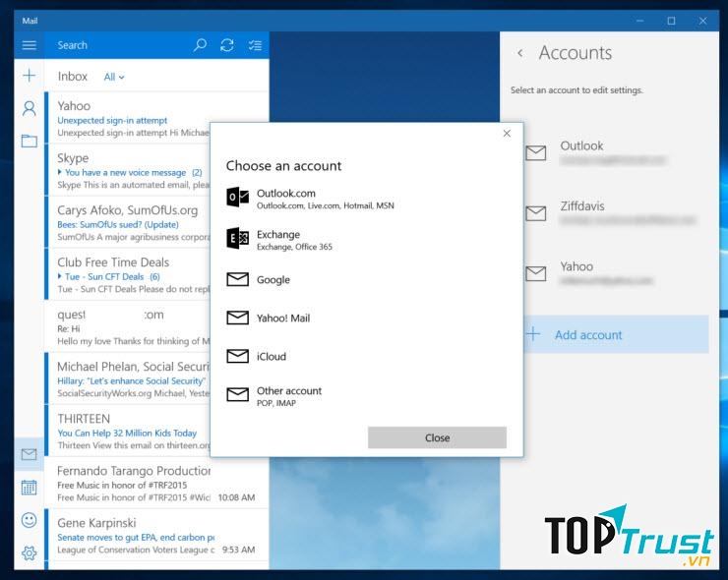Compose new mail with plus icon
This screenshot has height=580, width=728.
click(30, 75)
